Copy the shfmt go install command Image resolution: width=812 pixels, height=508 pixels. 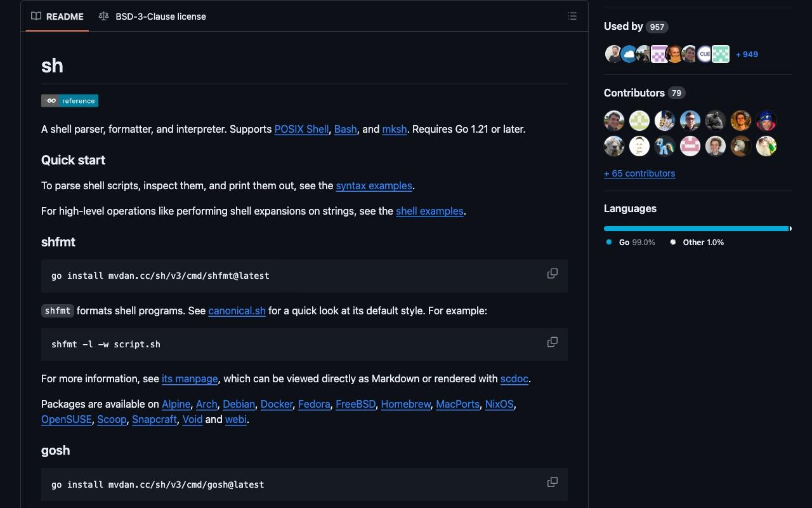553,274
